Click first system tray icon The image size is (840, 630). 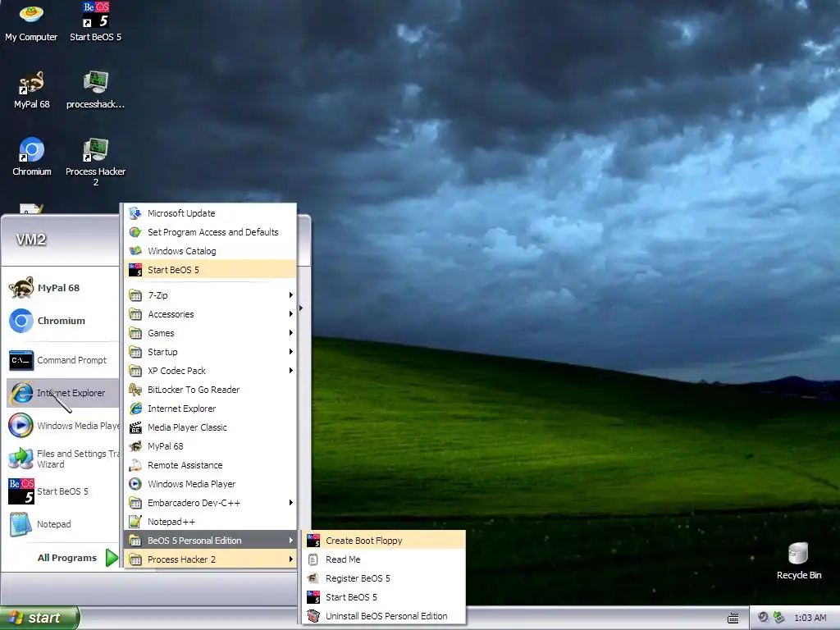pyautogui.click(x=764, y=617)
